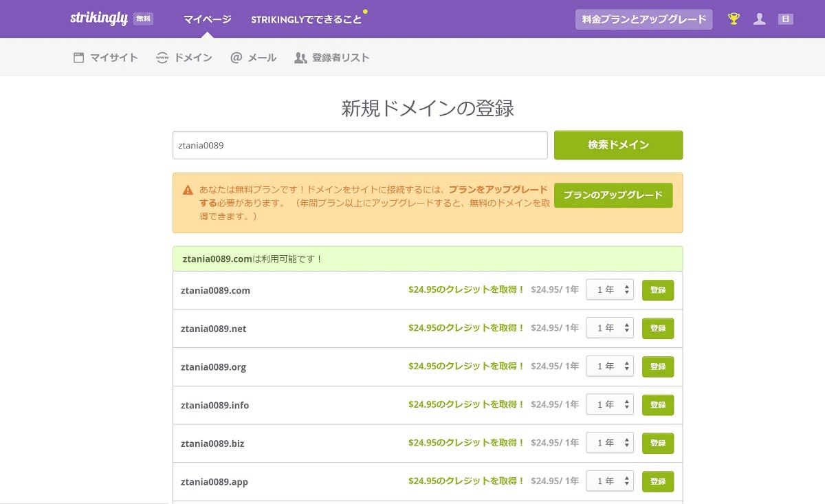The height and width of the screenshot is (504, 825).
Task: Click the domain search input field
Action: coord(360,145)
